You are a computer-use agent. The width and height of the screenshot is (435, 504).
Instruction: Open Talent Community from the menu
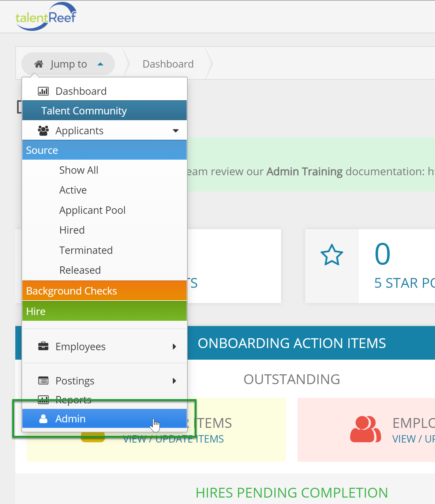(84, 111)
